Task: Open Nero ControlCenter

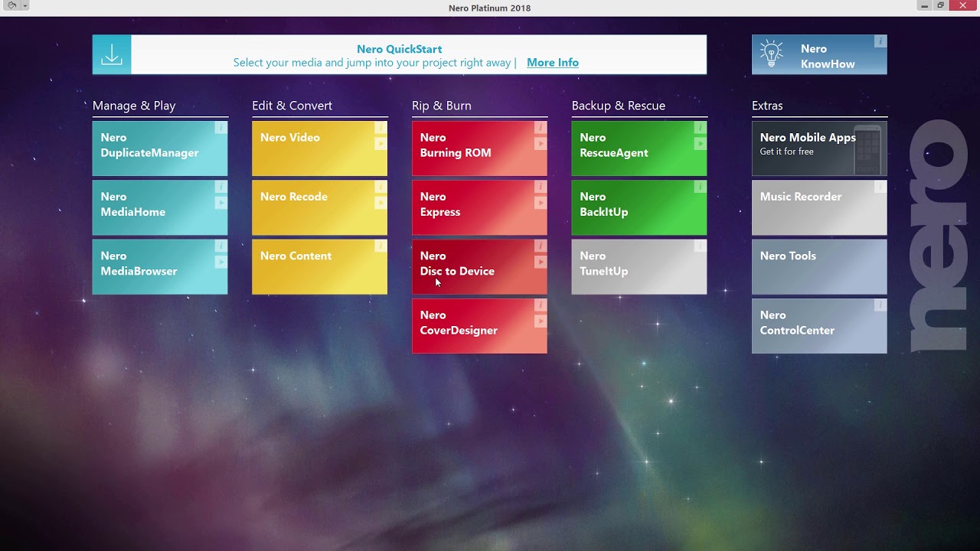Action: pos(819,326)
